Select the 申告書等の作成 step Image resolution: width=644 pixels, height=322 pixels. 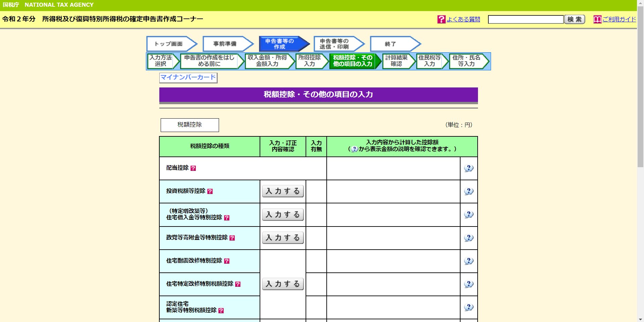284,44
